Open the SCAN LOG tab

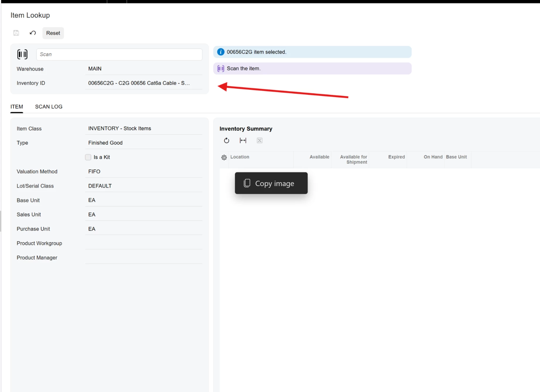tap(49, 107)
